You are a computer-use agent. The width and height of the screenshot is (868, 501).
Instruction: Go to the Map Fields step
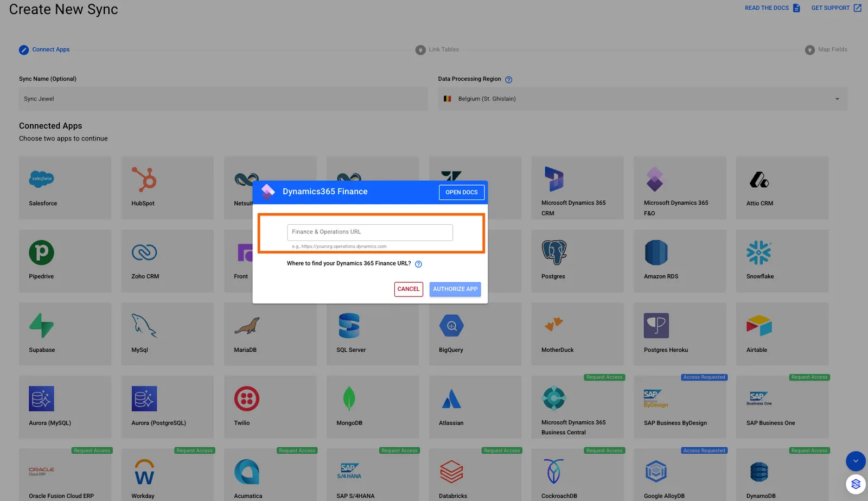pyautogui.click(x=826, y=49)
